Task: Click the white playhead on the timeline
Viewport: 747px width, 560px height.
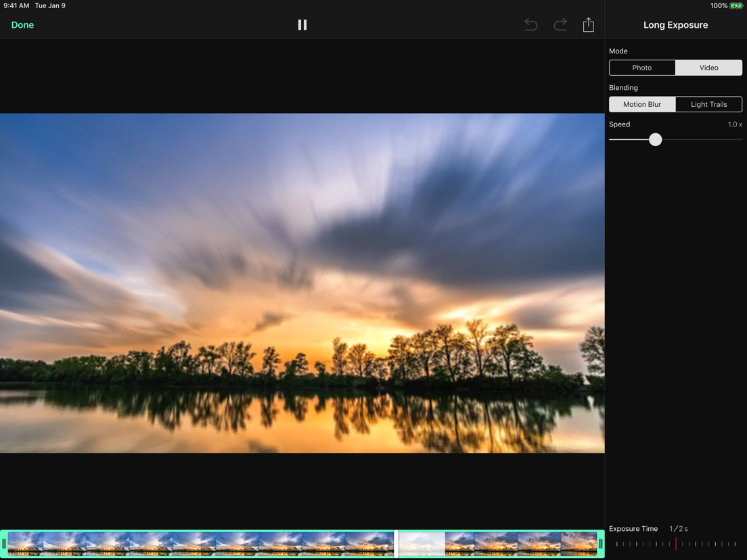Action: click(x=396, y=544)
